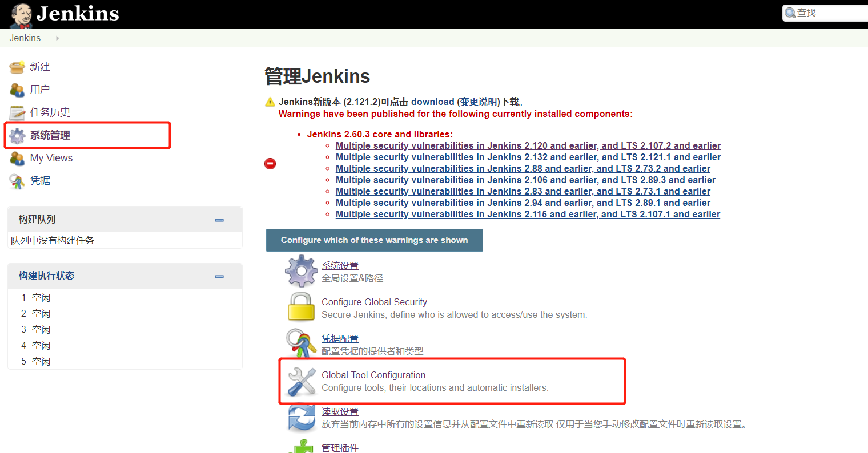Open vulnerabilities link for Jenkins 2.115
Image resolution: width=868 pixels, height=453 pixels.
coord(528,215)
